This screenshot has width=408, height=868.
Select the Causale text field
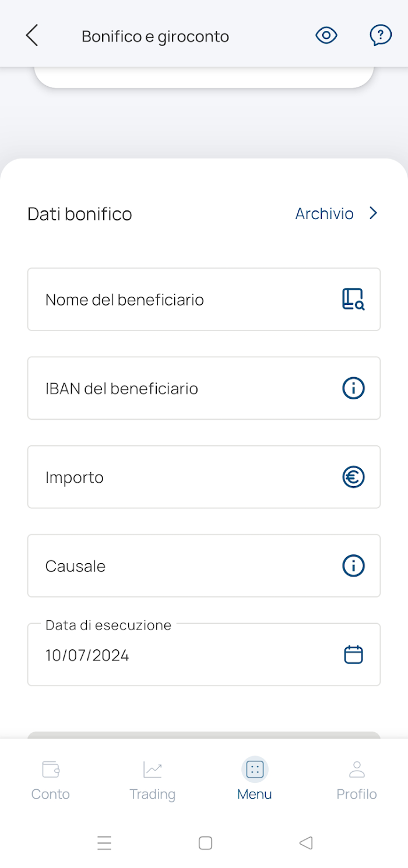pyautogui.click(x=175, y=566)
